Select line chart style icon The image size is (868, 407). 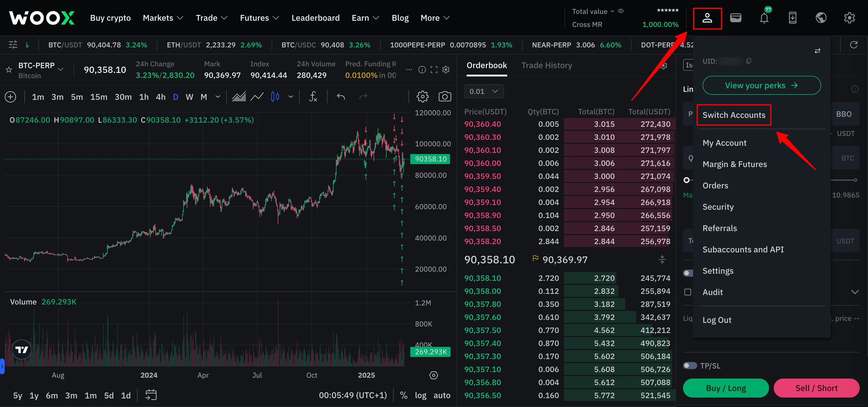click(257, 97)
